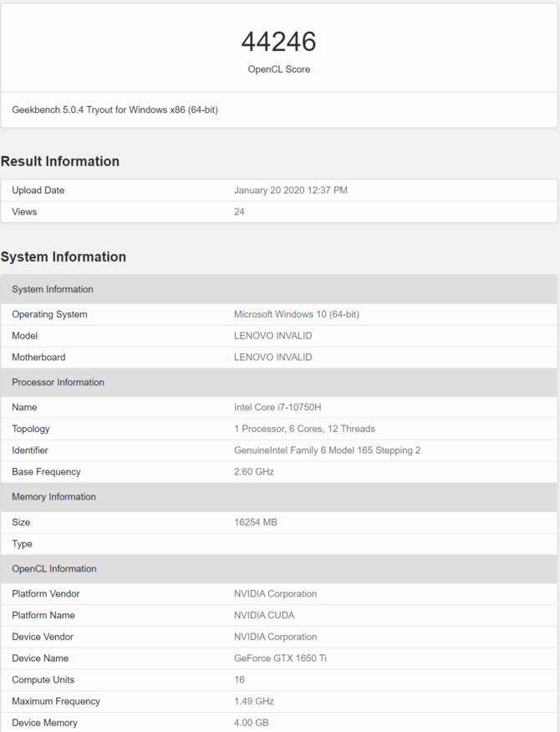This screenshot has height=732, width=560.
Task: Click the Device Name GeForce GTX 1650 Ti
Action: coord(280,658)
